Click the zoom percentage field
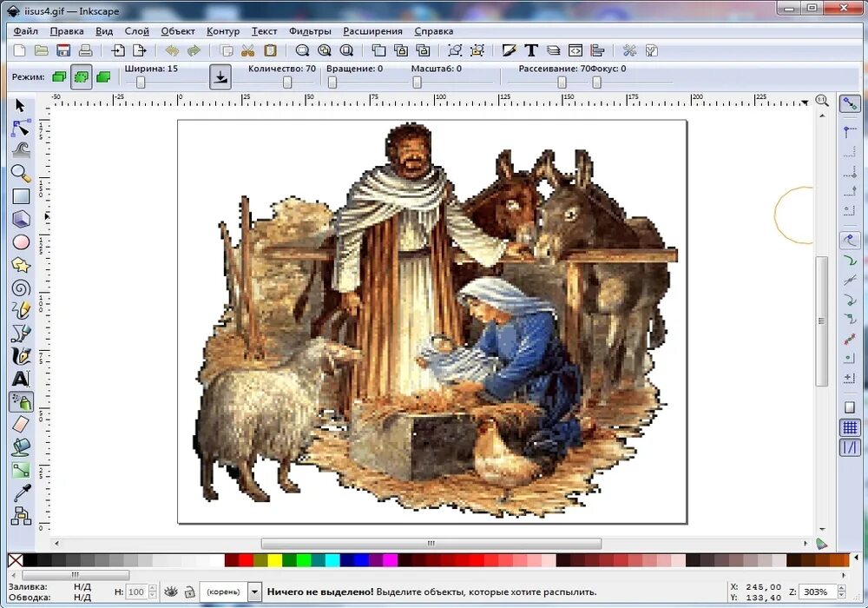 click(817, 592)
